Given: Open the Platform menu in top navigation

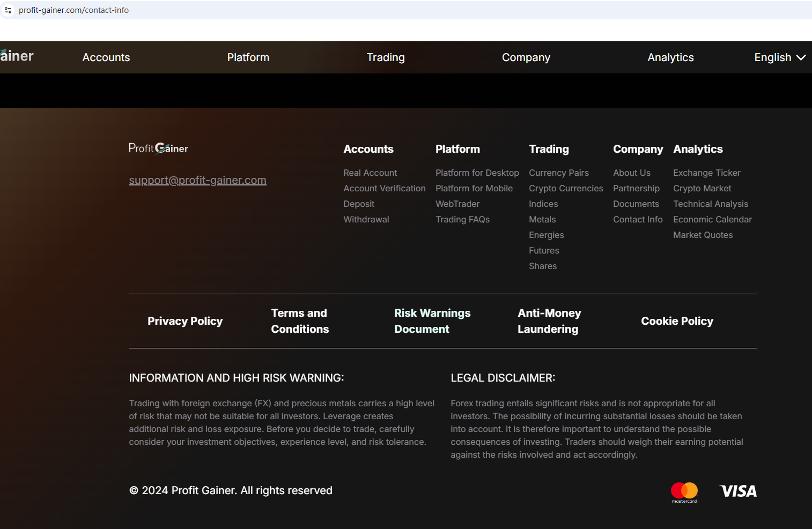Looking at the screenshot, I should click(248, 57).
